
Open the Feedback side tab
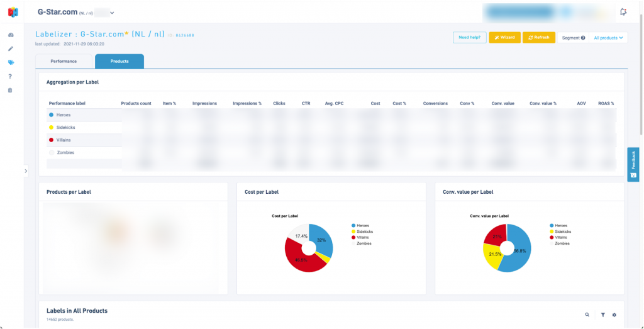pyautogui.click(x=633, y=164)
